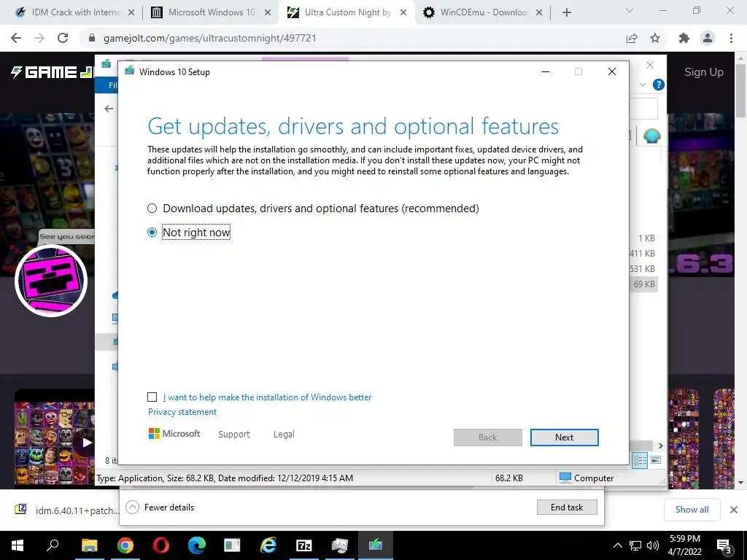Screen dimensions: 747x560
Task: Go back in File Explorer
Action: point(109,109)
